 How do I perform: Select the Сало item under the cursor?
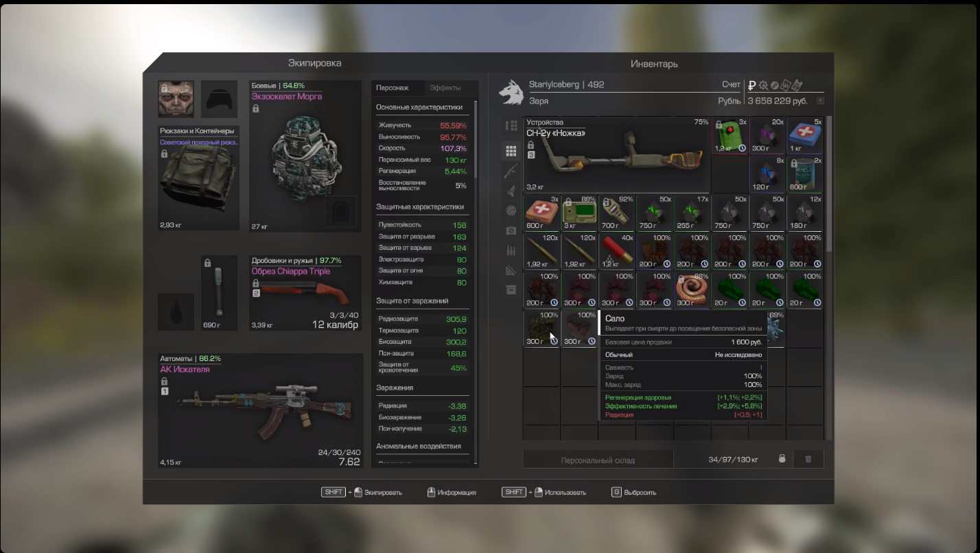click(541, 329)
